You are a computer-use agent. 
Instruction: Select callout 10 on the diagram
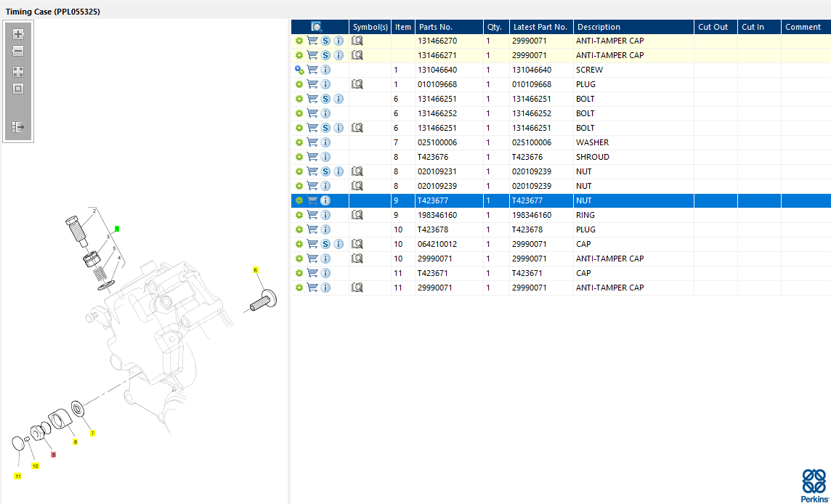(x=35, y=466)
